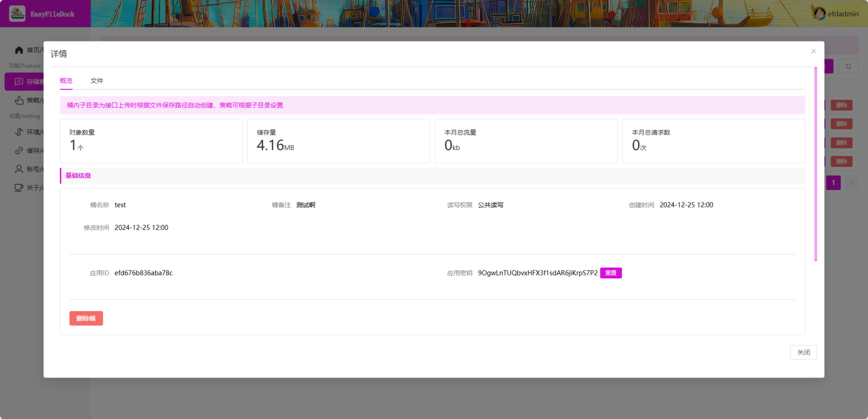Switch to the 文件 tab
Screen dimensions: 868x419
(x=97, y=81)
